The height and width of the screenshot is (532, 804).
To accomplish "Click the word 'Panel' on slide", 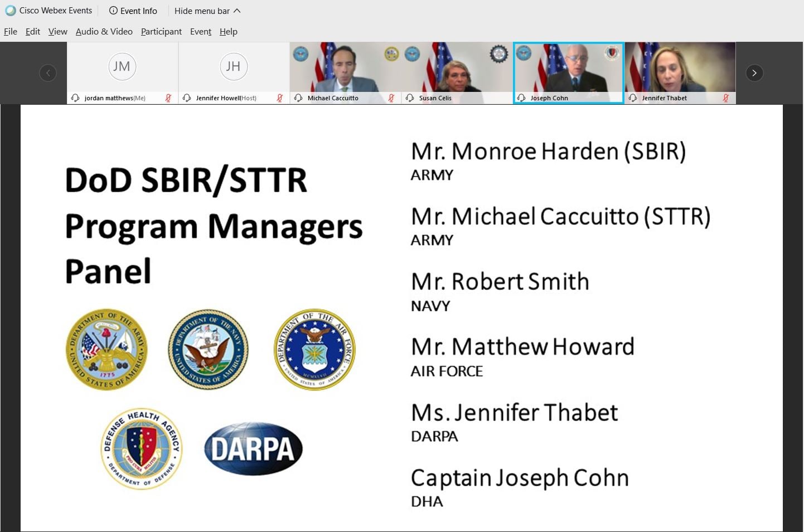I will (108, 271).
